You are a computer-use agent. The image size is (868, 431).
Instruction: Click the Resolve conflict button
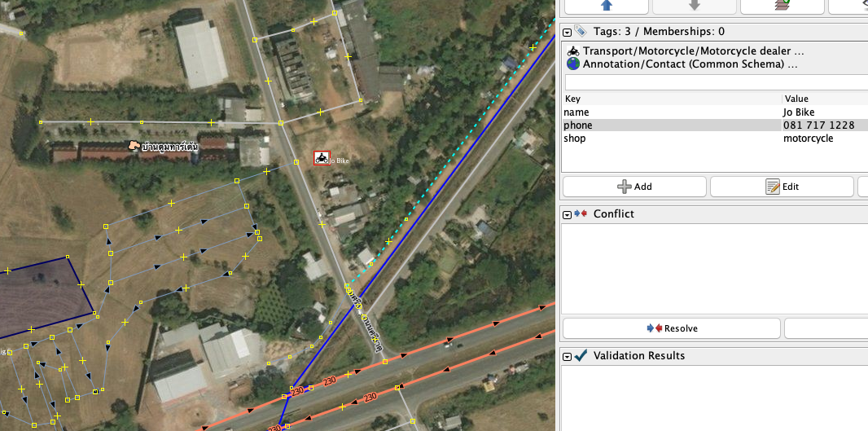click(672, 328)
